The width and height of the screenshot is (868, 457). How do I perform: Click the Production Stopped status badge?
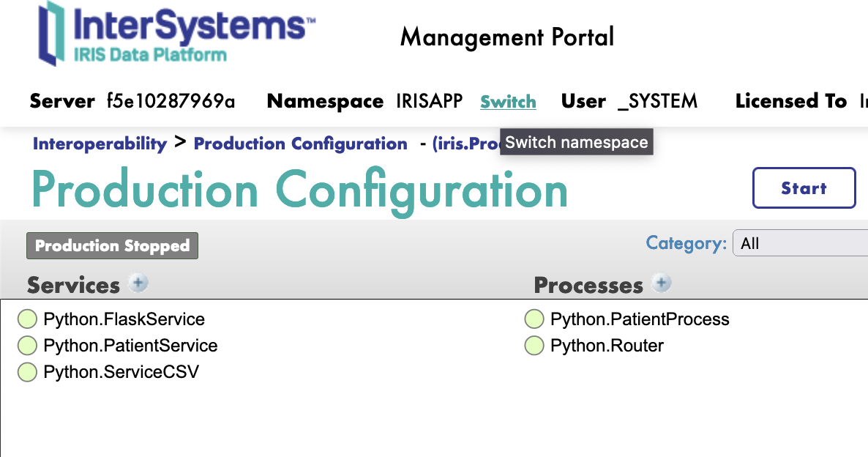112,245
